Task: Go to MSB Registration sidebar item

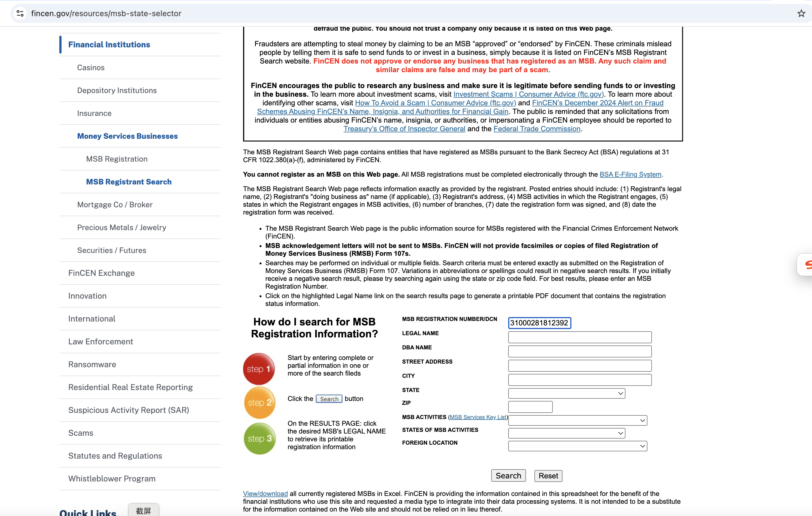Action: [117, 159]
